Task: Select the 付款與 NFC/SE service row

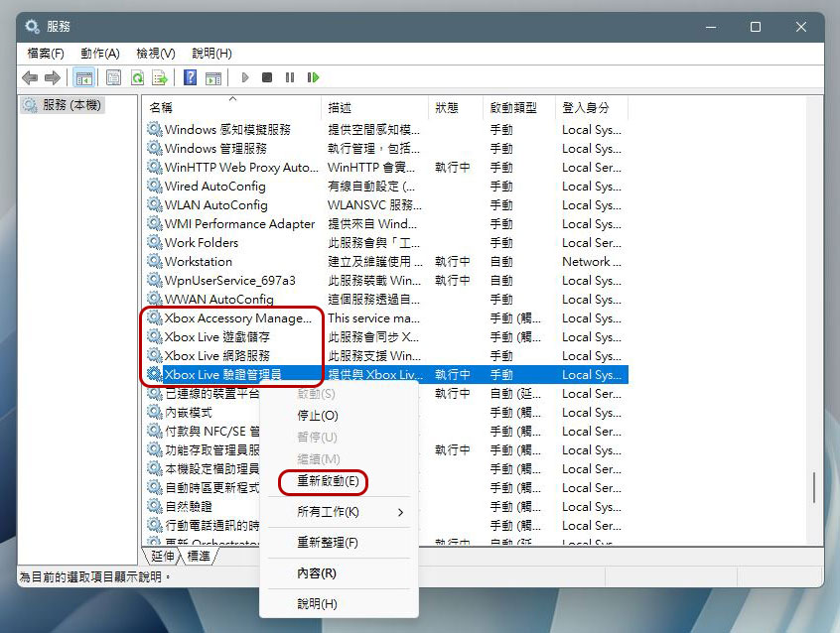Action: pyautogui.click(x=212, y=432)
